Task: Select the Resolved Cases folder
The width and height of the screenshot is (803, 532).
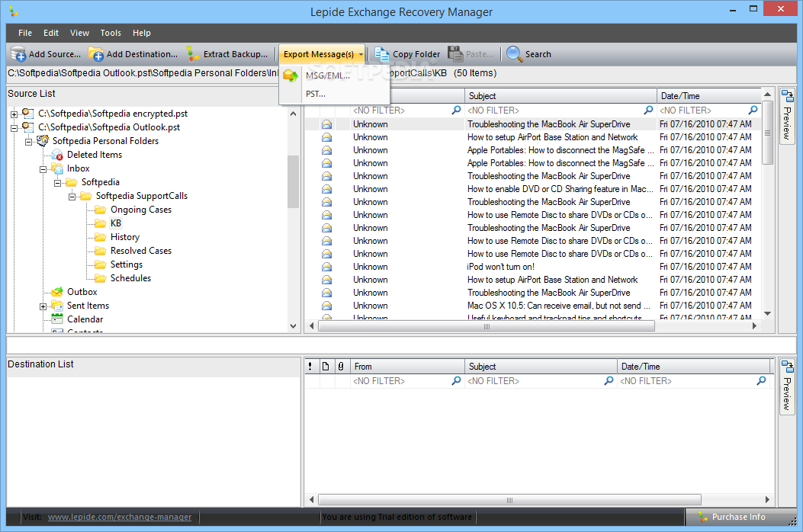Action: (141, 251)
